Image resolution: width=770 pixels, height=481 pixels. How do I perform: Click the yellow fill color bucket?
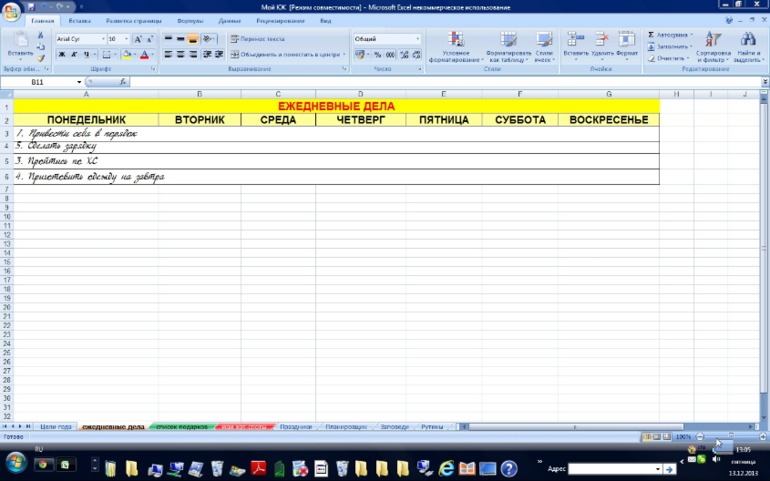point(126,55)
